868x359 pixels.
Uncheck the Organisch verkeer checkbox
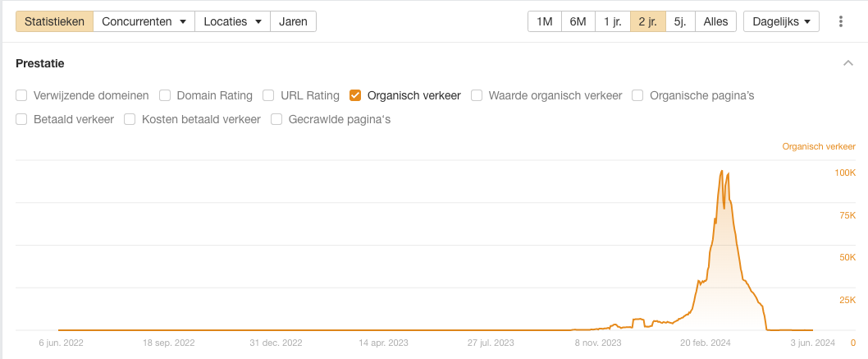tap(355, 95)
